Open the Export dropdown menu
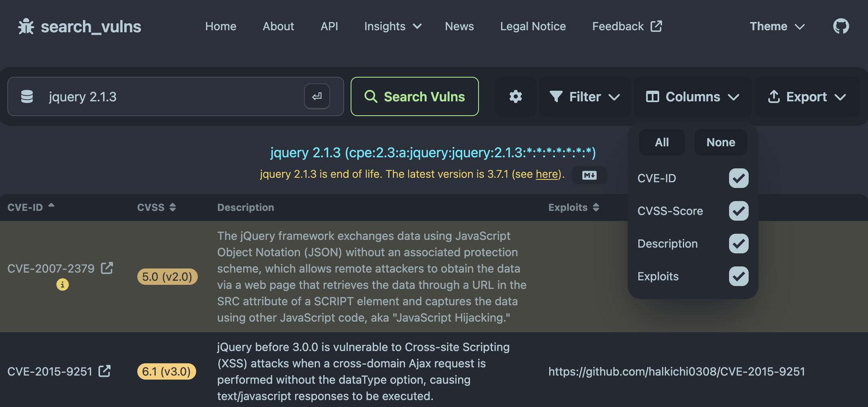 (807, 97)
